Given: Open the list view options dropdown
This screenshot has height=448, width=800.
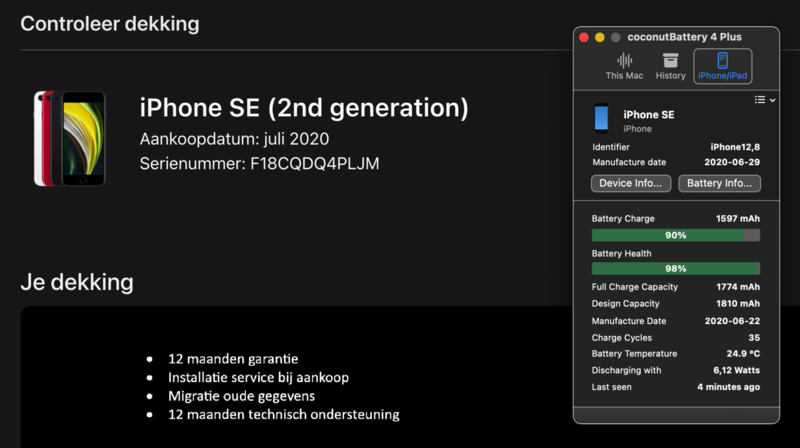Looking at the screenshot, I should [765, 100].
